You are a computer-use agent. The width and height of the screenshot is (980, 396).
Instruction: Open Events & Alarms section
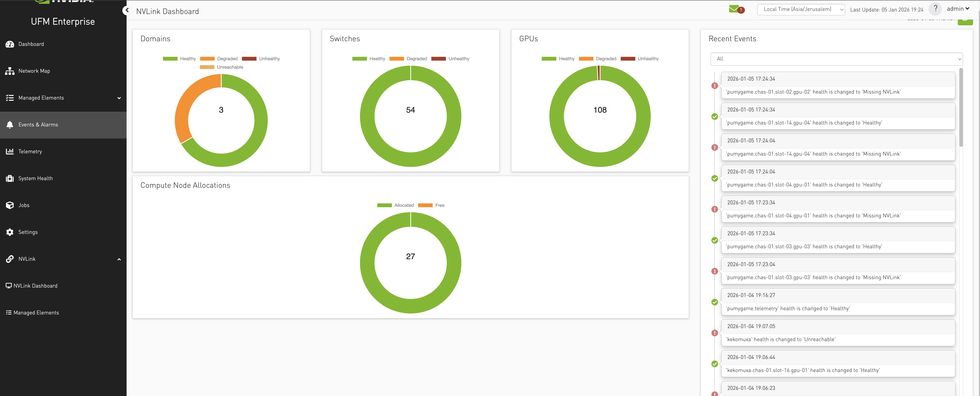pyautogui.click(x=63, y=125)
